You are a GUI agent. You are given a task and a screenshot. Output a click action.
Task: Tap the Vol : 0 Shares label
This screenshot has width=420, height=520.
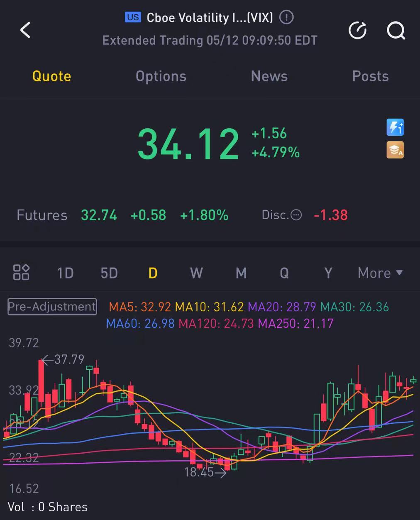pyautogui.click(x=48, y=507)
